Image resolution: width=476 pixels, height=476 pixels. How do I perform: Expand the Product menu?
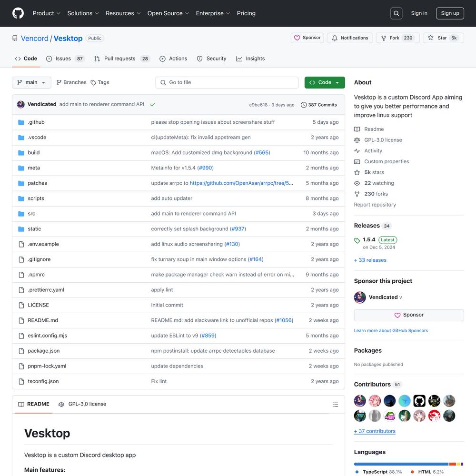47,13
